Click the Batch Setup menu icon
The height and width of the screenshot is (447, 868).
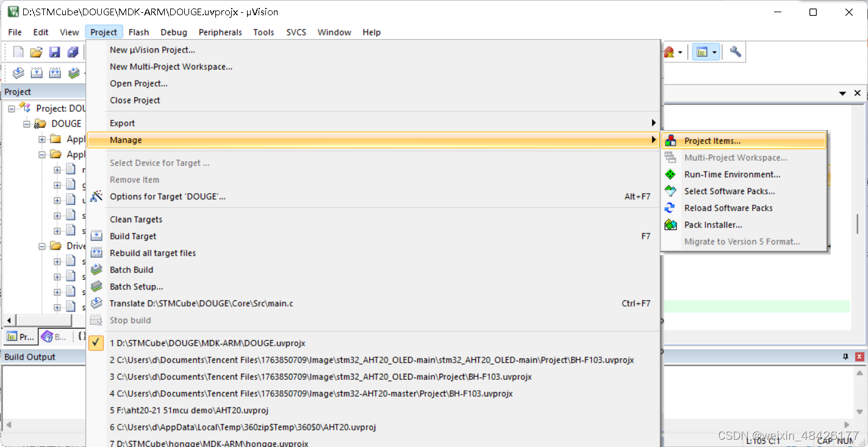pos(96,286)
